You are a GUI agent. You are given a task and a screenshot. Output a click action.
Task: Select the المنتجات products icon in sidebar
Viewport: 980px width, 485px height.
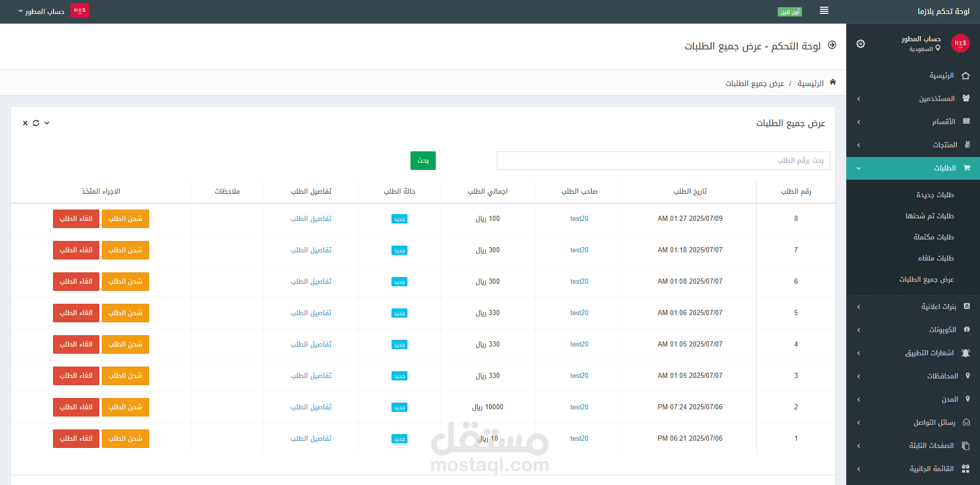pos(966,145)
